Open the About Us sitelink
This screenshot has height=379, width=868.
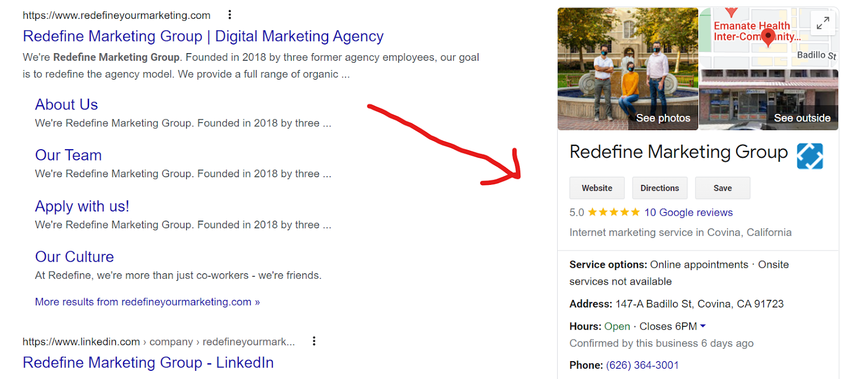point(66,105)
